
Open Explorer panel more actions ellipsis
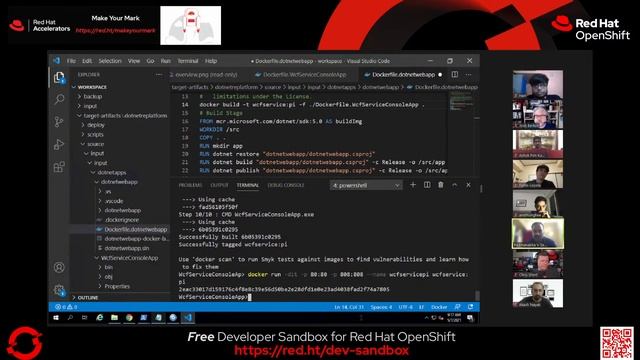[159, 75]
